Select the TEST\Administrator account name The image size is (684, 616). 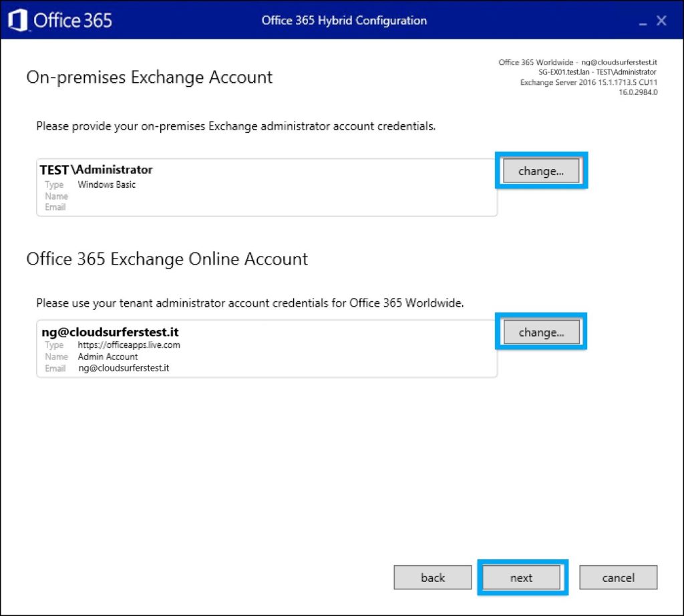pyautogui.click(x=96, y=170)
